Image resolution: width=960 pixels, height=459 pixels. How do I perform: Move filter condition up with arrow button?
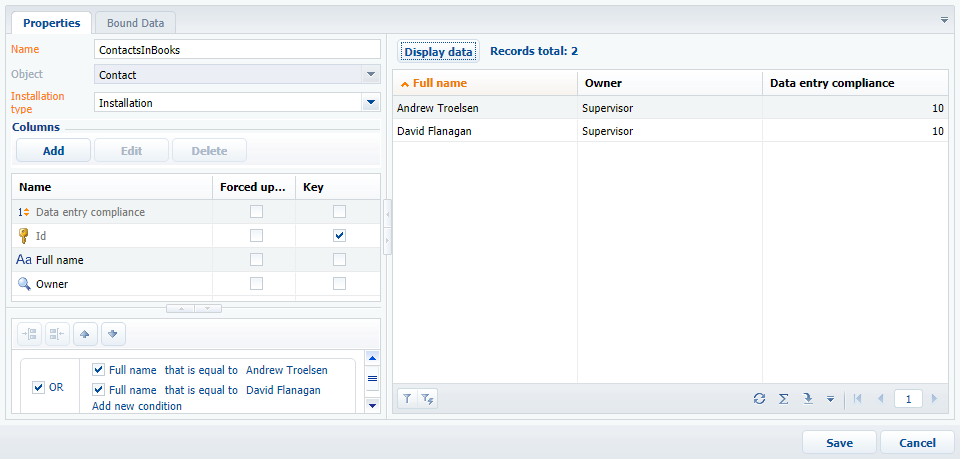[86, 334]
